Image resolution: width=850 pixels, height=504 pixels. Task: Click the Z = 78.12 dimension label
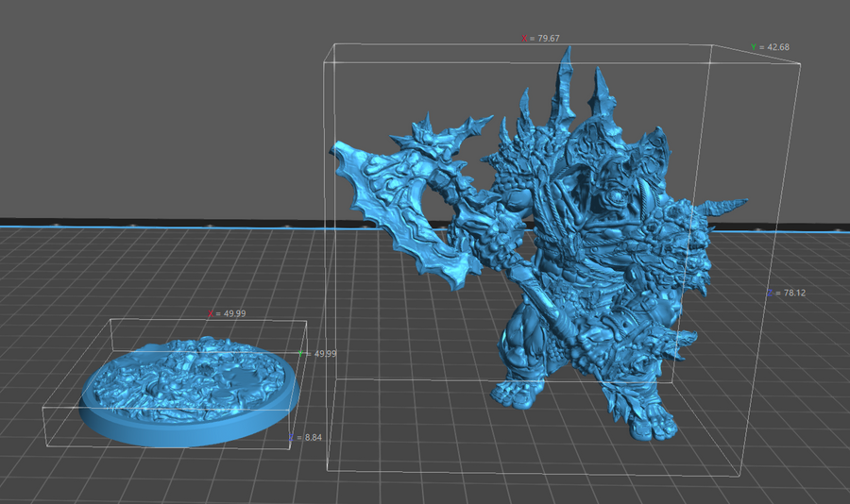tap(785, 294)
